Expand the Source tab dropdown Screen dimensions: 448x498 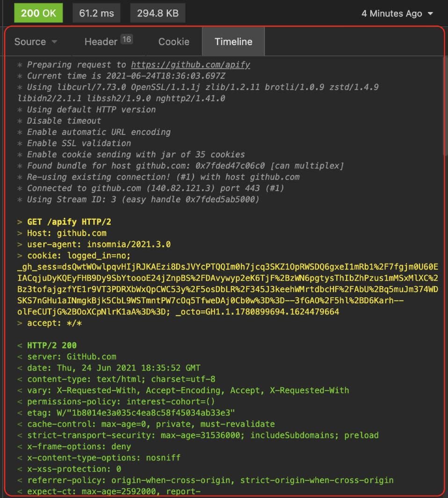[36, 42]
